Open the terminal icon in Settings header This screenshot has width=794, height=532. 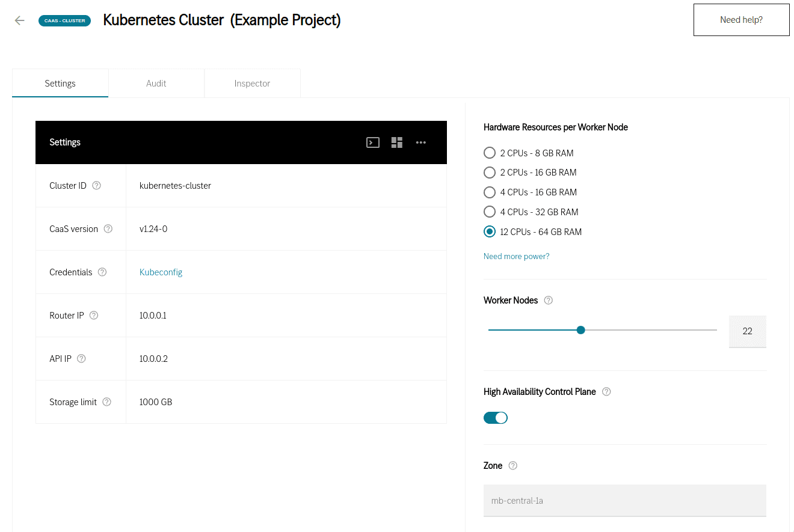372,142
